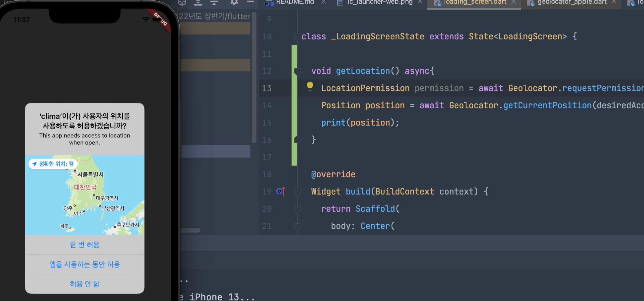
Task: Click "requestPermission" call on line 13
Action: [603, 88]
